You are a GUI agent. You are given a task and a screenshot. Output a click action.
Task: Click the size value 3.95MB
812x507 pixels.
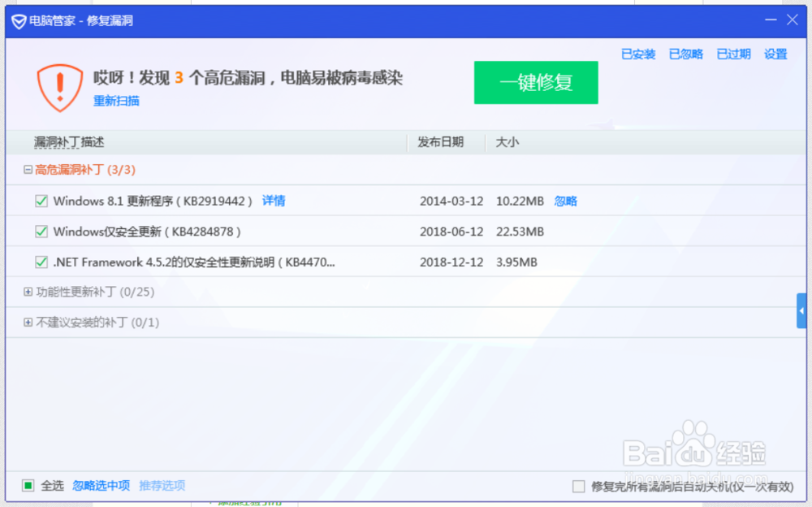coord(516,262)
